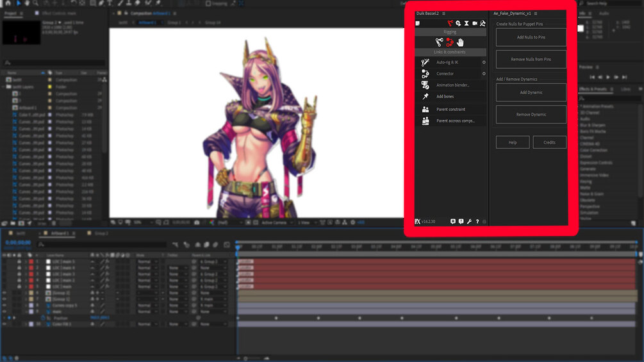Open the Active Camera dropdown
The image size is (644, 362).
coord(277,222)
